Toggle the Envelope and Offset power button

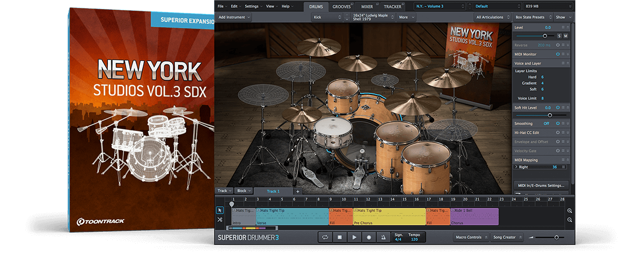[558, 142]
